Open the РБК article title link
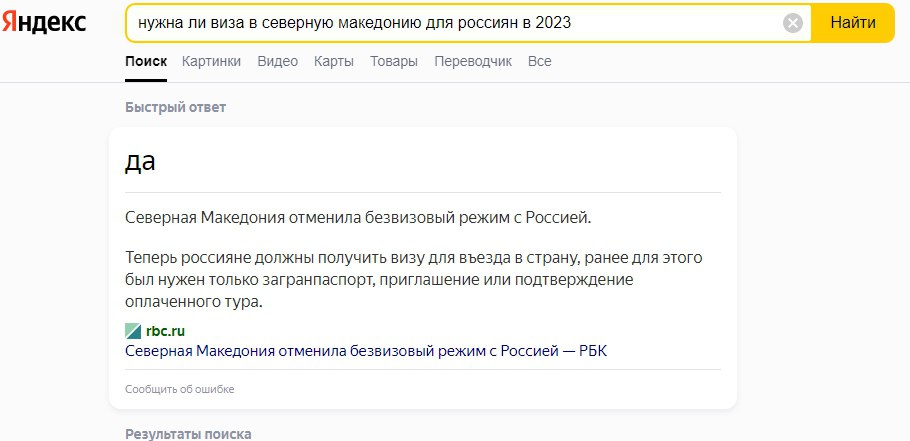Screen dimensions: 910x441 click(366, 350)
